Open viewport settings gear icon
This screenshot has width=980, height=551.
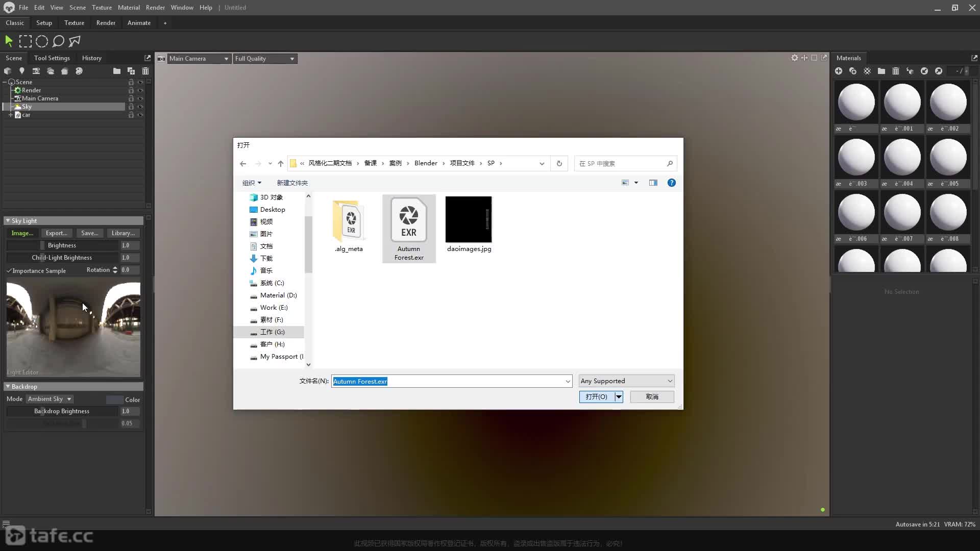tap(795, 58)
